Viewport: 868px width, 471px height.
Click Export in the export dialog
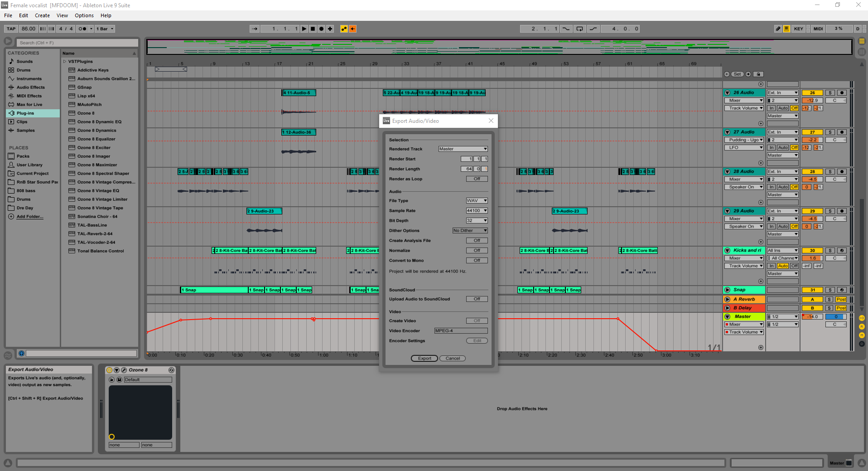pyautogui.click(x=424, y=359)
